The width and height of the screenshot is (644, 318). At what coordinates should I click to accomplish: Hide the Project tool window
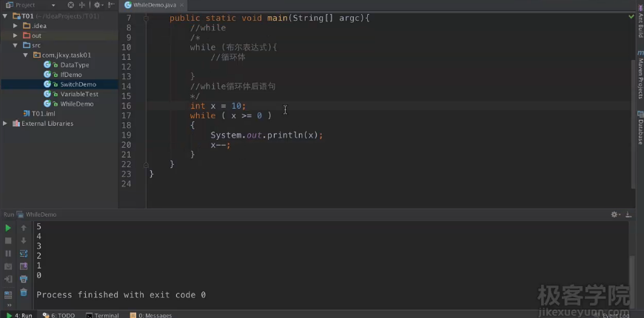click(x=111, y=5)
